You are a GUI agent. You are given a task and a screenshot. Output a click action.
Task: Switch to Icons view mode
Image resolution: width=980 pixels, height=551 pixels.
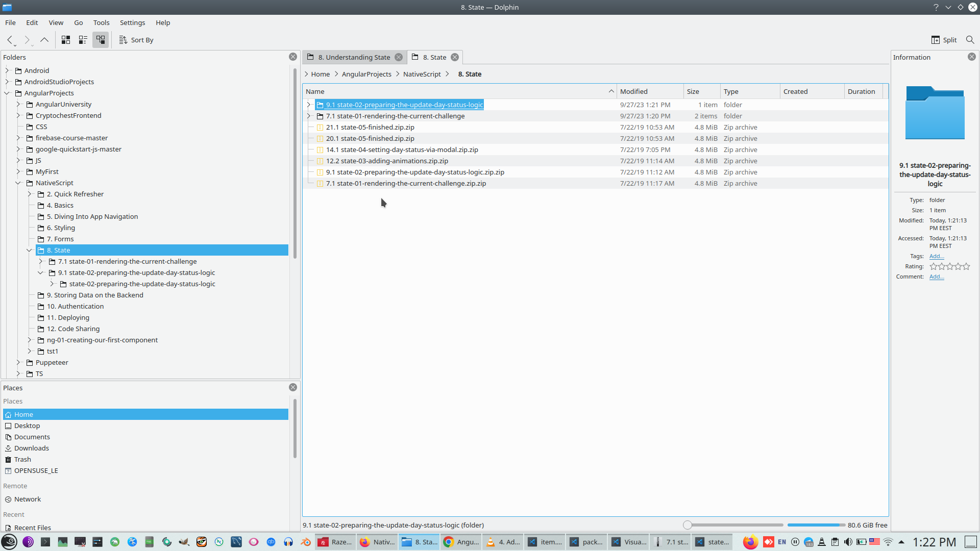66,40
